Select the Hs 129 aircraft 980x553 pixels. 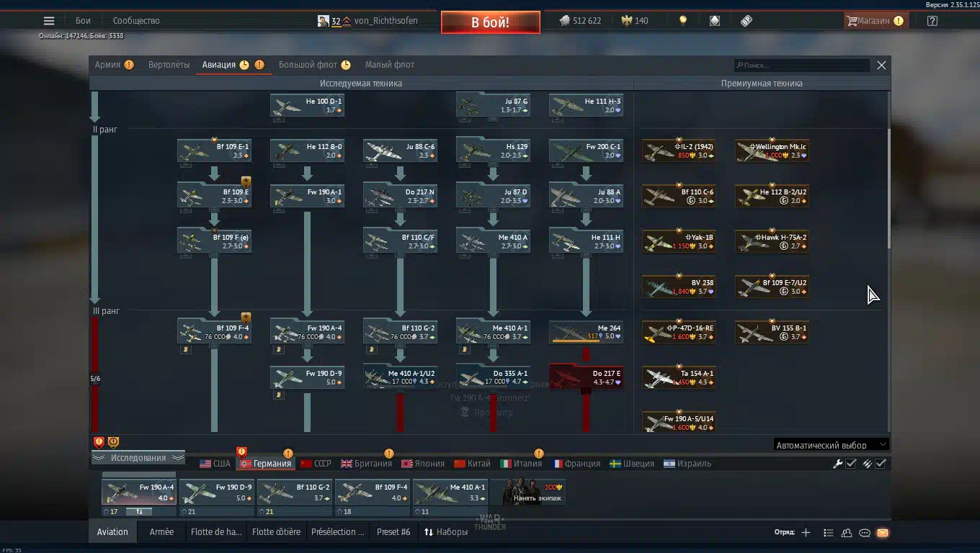[x=493, y=150]
